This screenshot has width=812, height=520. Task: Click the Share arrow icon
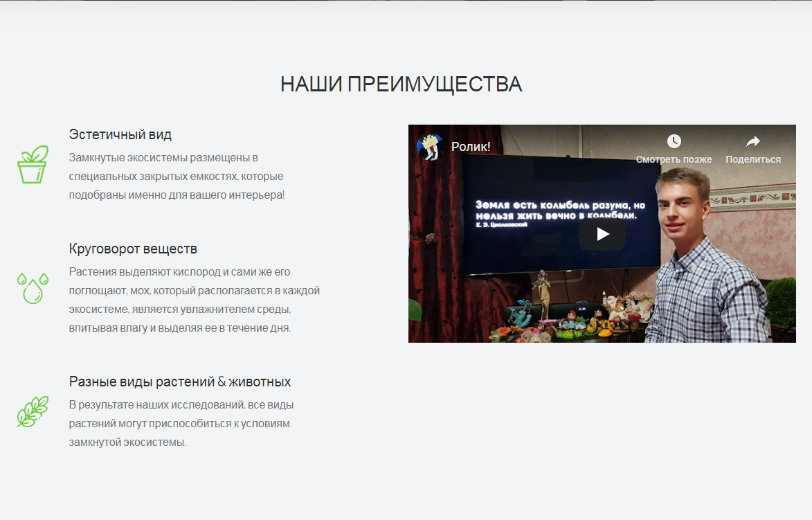pos(753,141)
